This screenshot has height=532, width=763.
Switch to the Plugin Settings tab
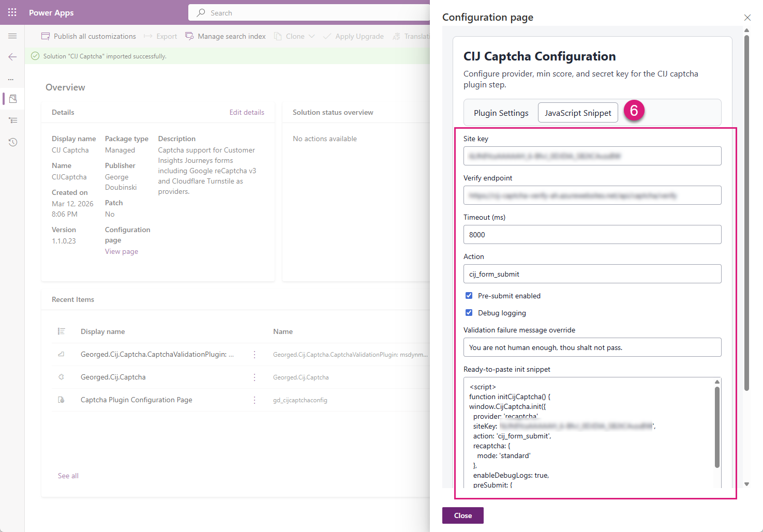(x=501, y=113)
